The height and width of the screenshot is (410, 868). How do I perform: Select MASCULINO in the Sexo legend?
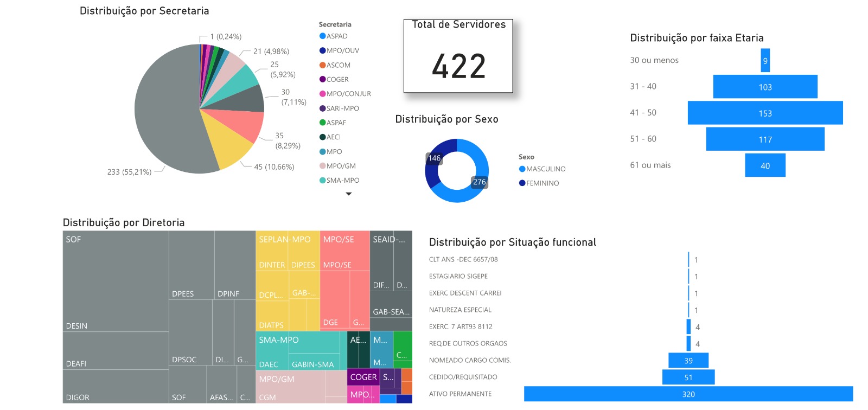(x=522, y=169)
